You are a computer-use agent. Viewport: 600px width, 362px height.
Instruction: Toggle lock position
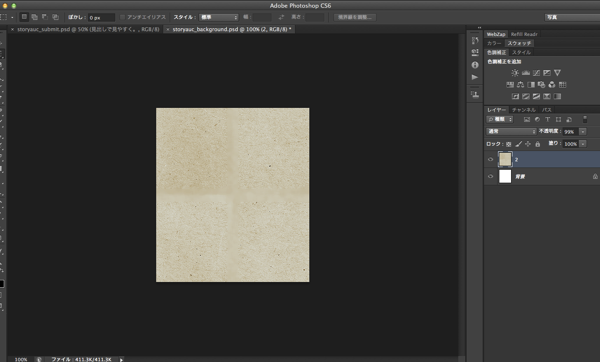[x=528, y=144]
